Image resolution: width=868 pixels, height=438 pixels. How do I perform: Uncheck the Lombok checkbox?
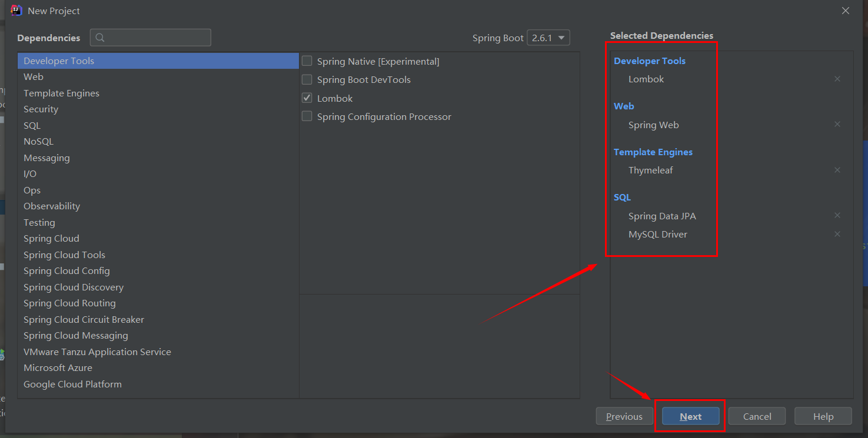pyautogui.click(x=307, y=98)
